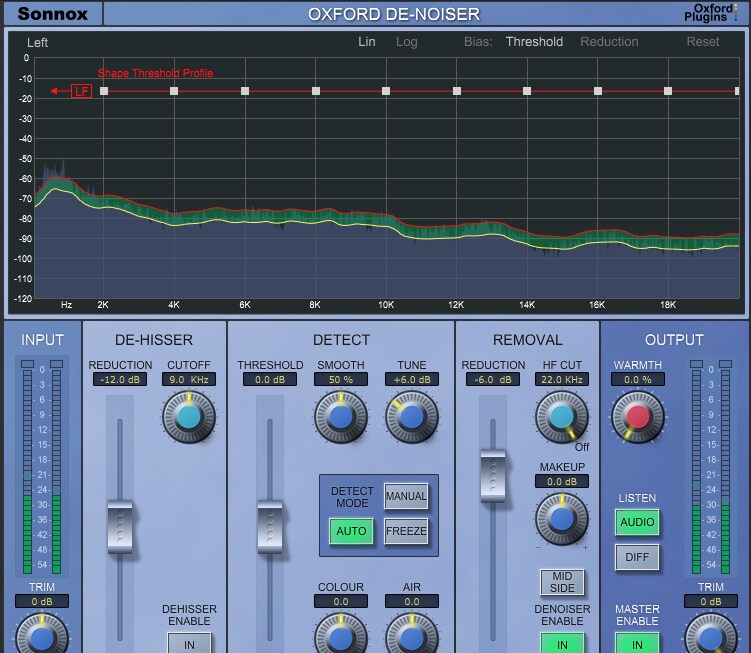Click the red Warmth knob
The image size is (751, 653).
637,417
